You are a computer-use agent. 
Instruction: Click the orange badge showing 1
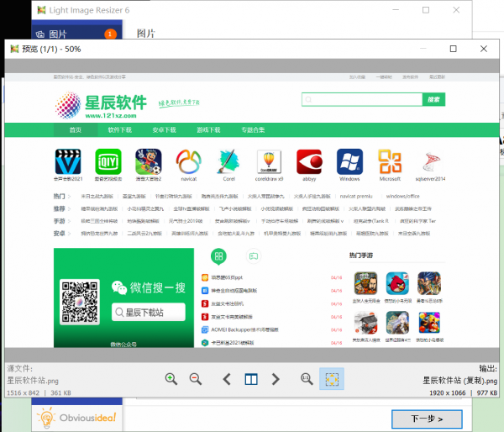point(110,34)
